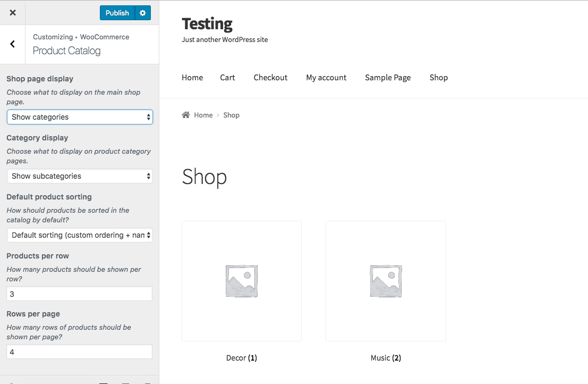Open My account from the navigation
Image resolution: width=588 pixels, height=384 pixels.
[x=326, y=78]
